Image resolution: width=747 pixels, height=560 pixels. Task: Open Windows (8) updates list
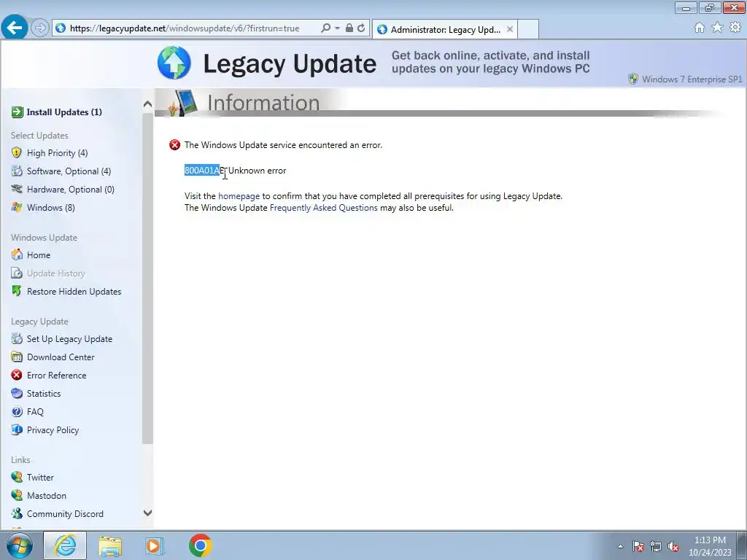click(50, 207)
